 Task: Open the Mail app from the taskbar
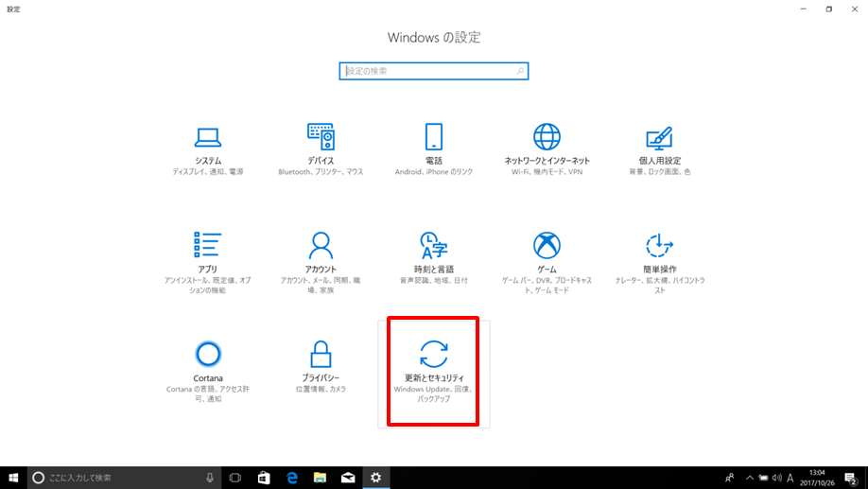click(x=348, y=478)
